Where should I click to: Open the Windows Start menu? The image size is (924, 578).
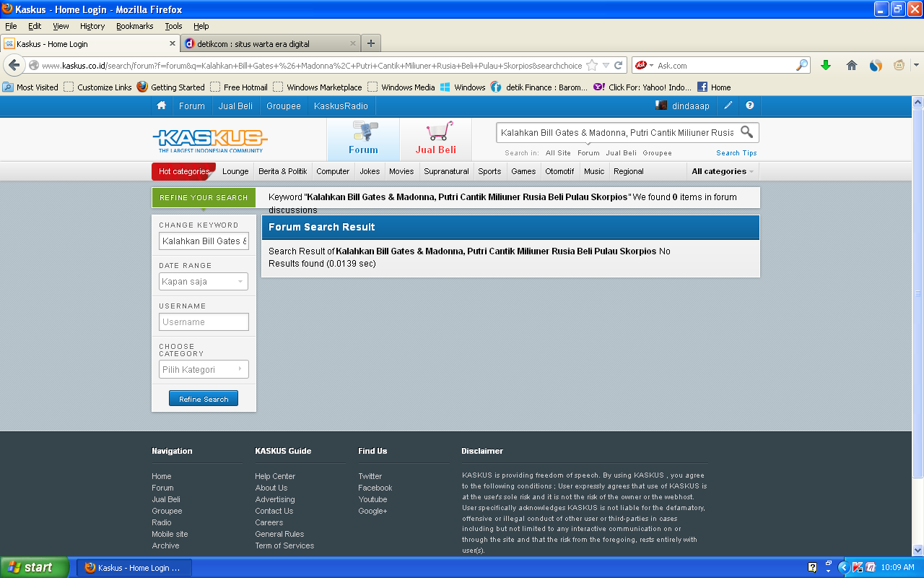[x=35, y=567]
